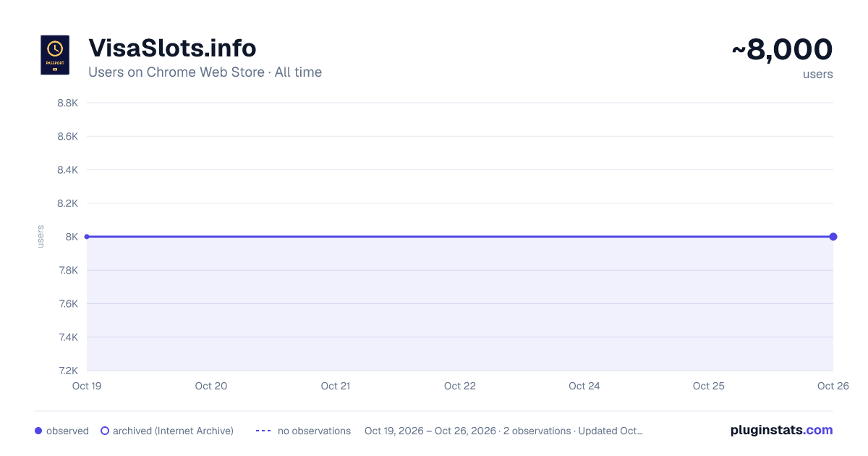Click the Oct 22 x-axis label
The height and width of the screenshot is (456, 868).
tap(460, 386)
